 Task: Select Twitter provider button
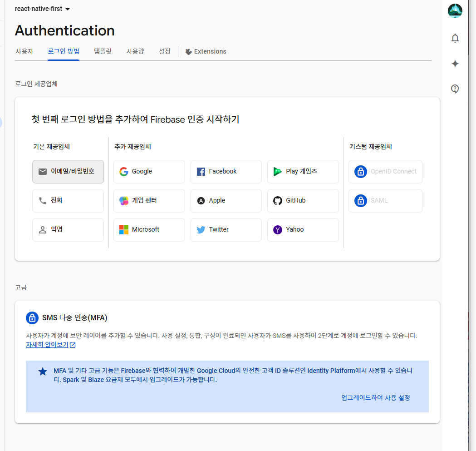(226, 230)
